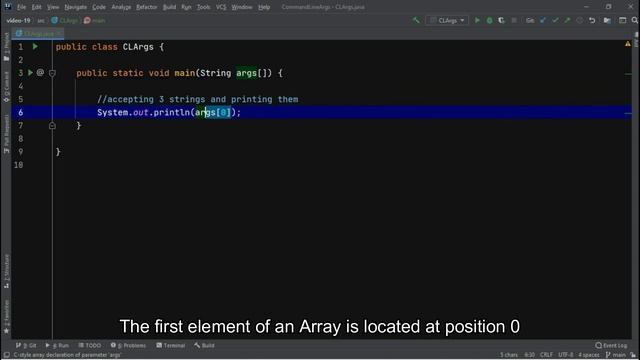Open the TODO tool window button
The width and height of the screenshot is (640, 360).
89,345
